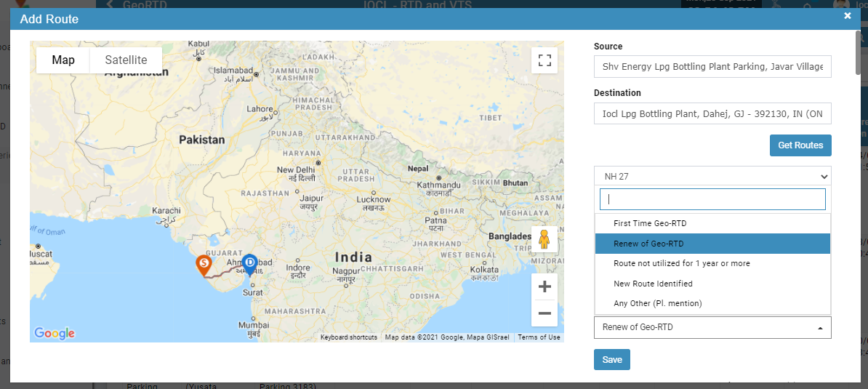Focus the dropdown search box

coord(712,199)
